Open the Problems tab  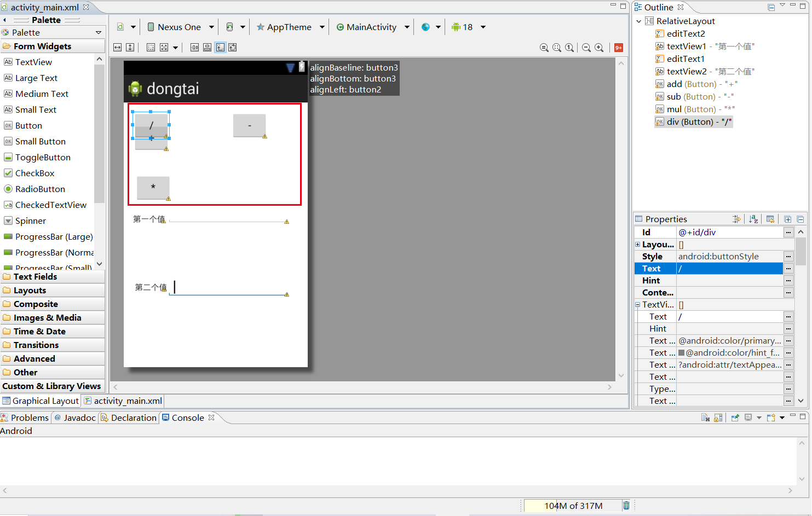pos(25,418)
